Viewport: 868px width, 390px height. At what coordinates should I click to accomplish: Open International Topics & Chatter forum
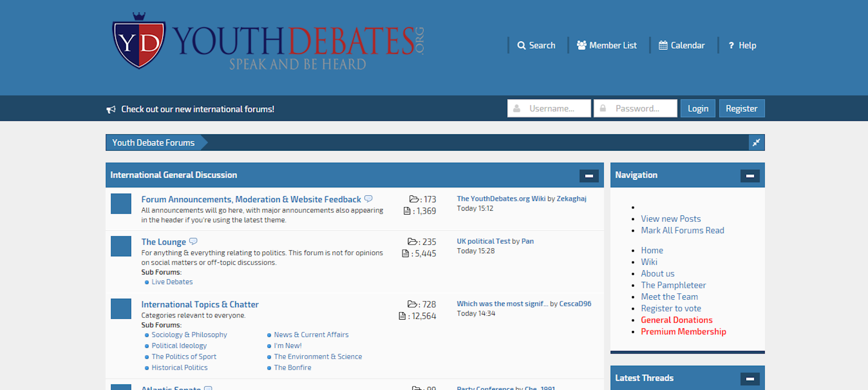coord(200,304)
